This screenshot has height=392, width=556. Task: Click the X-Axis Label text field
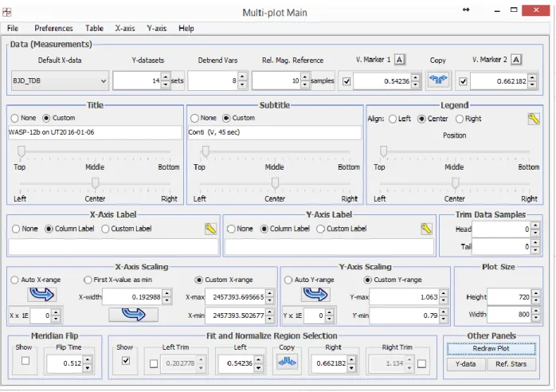(x=113, y=247)
